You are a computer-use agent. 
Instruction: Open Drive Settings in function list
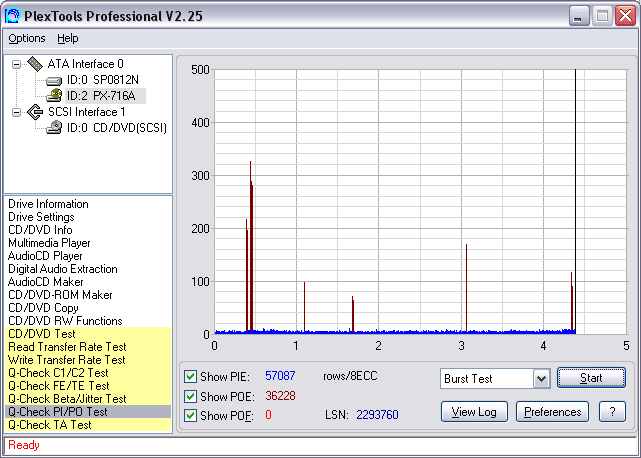41,217
